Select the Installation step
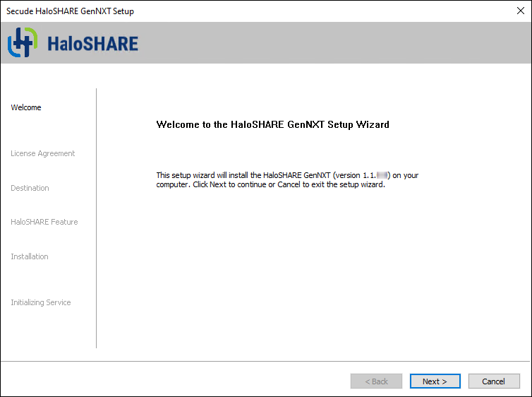The height and width of the screenshot is (397, 532). (x=30, y=256)
